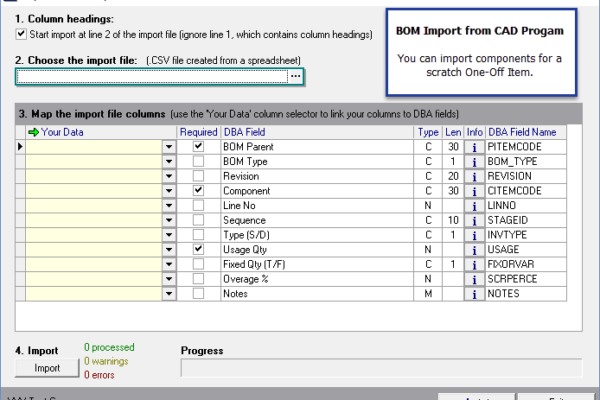Click the DBA Field column header
Viewport: 600px width, 400px height.
click(317, 132)
